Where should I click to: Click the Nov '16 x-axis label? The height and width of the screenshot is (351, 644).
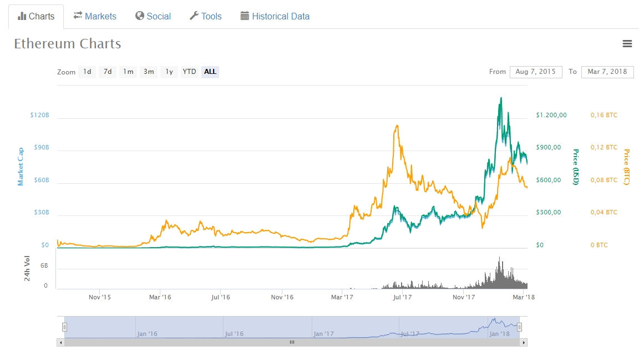(x=282, y=297)
